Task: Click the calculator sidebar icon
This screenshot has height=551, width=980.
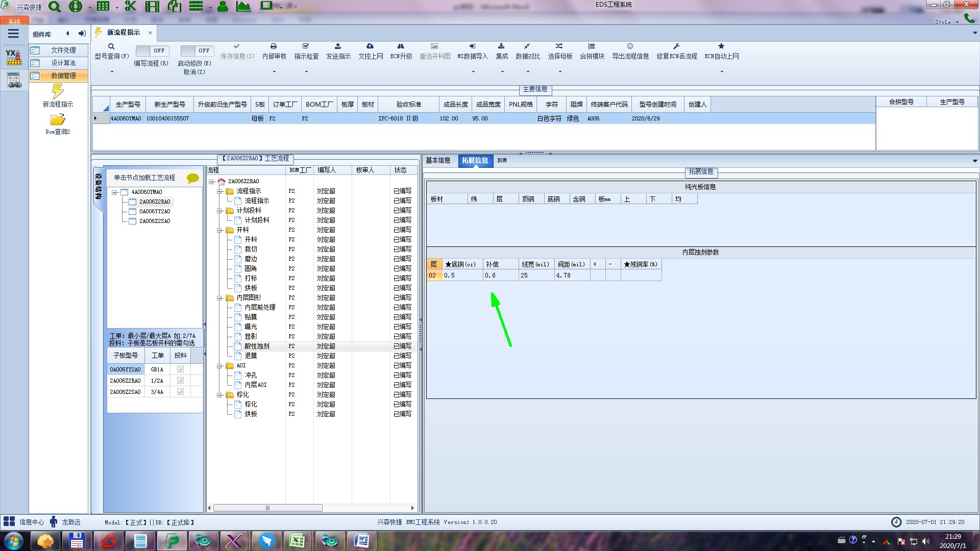Action: tap(14, 80)
